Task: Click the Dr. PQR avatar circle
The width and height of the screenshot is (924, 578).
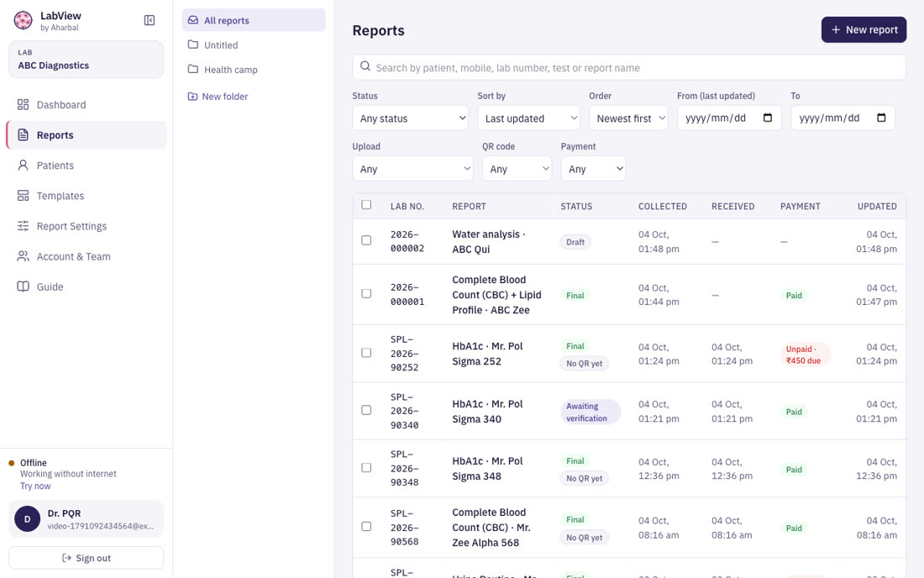Action: [x=27, y=519]
